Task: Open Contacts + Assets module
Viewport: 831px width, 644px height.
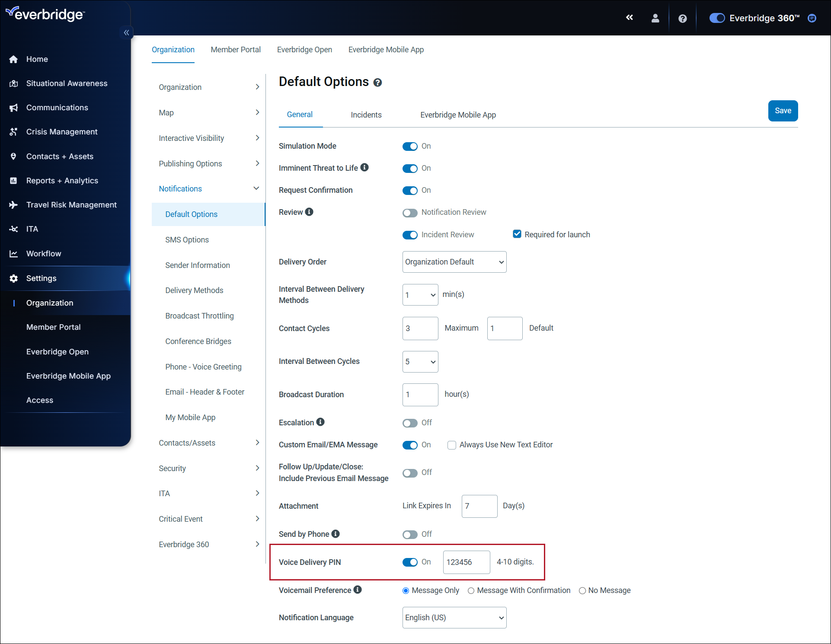Action: [x=59, y=156]
